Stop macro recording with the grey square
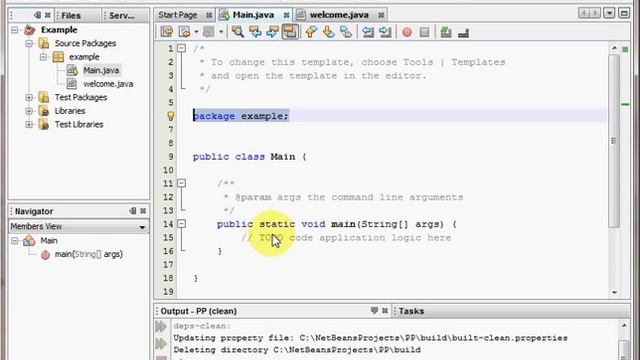640x360 pixels. [x=424, y=32]
